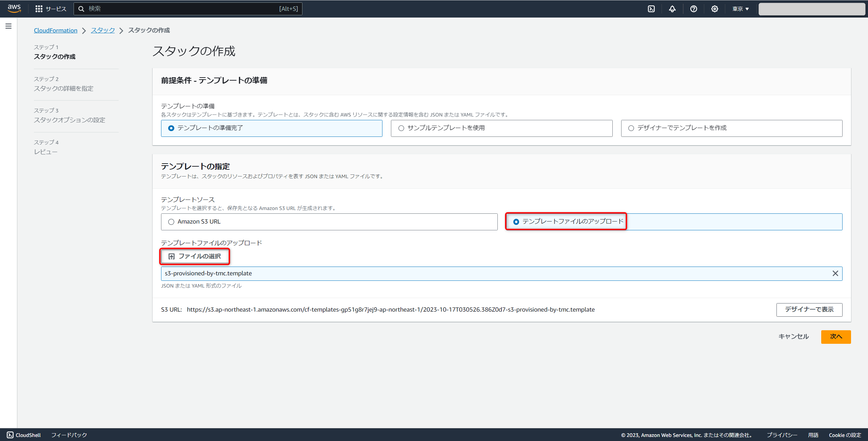Click the AWS logo home icon
This screenshot has width=868, height=441.
(14, 8)
